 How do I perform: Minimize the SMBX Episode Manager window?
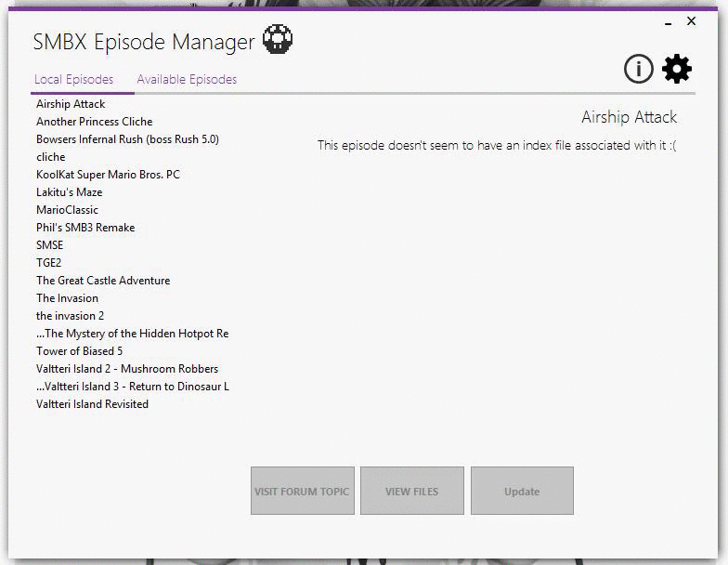point(669,22)
